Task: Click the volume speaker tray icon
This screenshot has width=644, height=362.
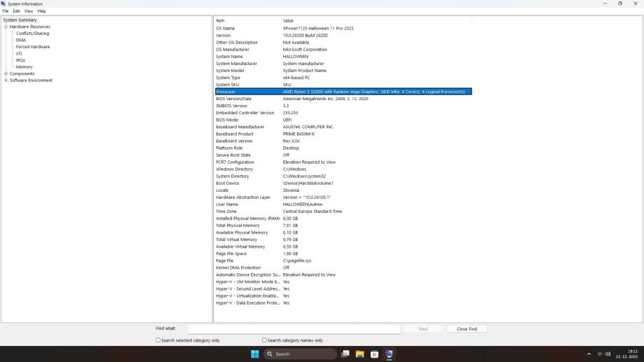Action: click(608, 354)
